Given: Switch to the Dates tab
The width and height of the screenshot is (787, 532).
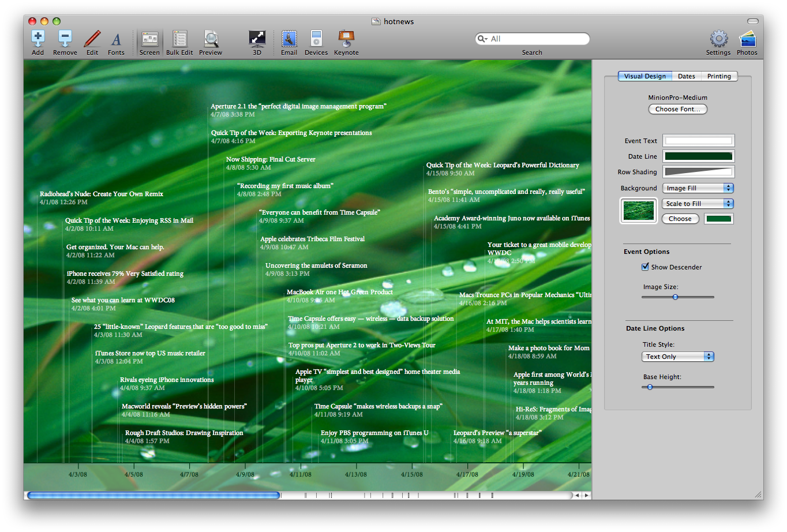Looking at the screenshot, I should click(687, 76).
